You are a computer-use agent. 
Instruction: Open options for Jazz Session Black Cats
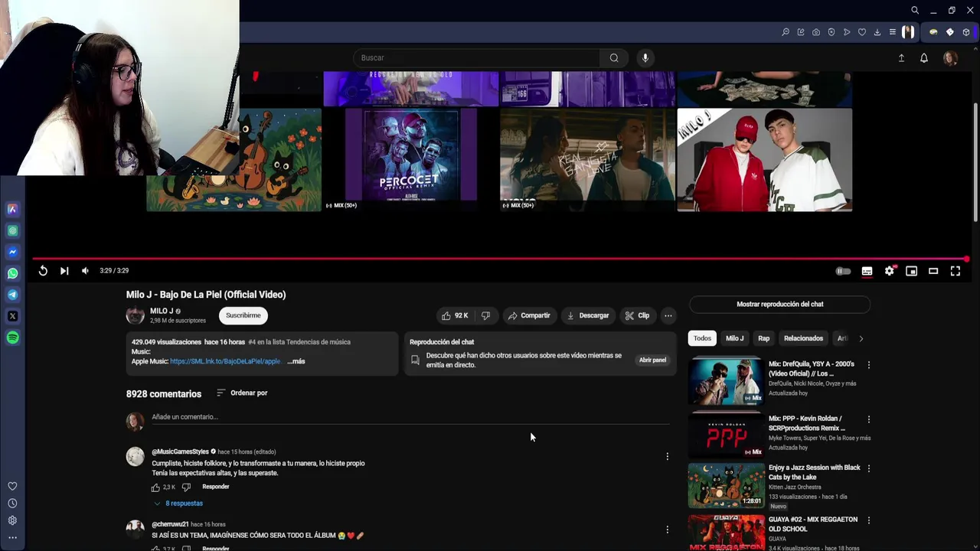tap(868, 468)
